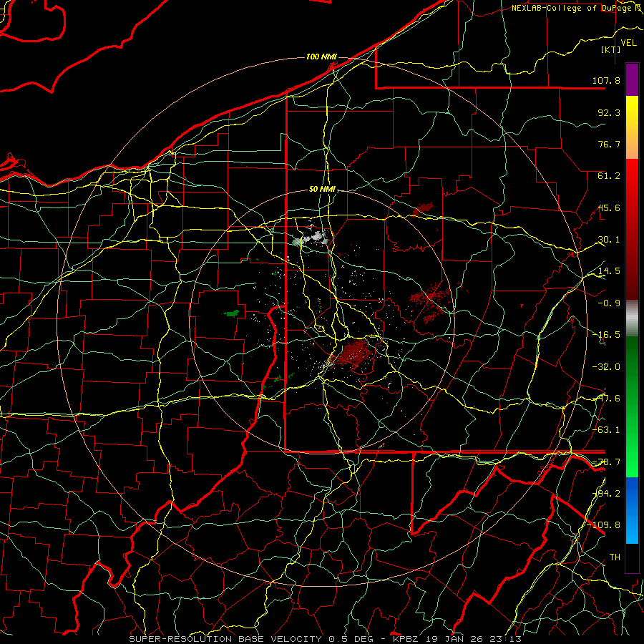Click the VEL legend heading
This screenshot has width=644, height=644.
[x=628, y=43]
